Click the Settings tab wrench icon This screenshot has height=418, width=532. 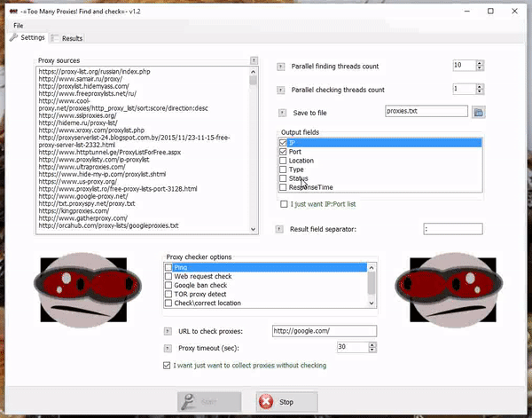13,37
